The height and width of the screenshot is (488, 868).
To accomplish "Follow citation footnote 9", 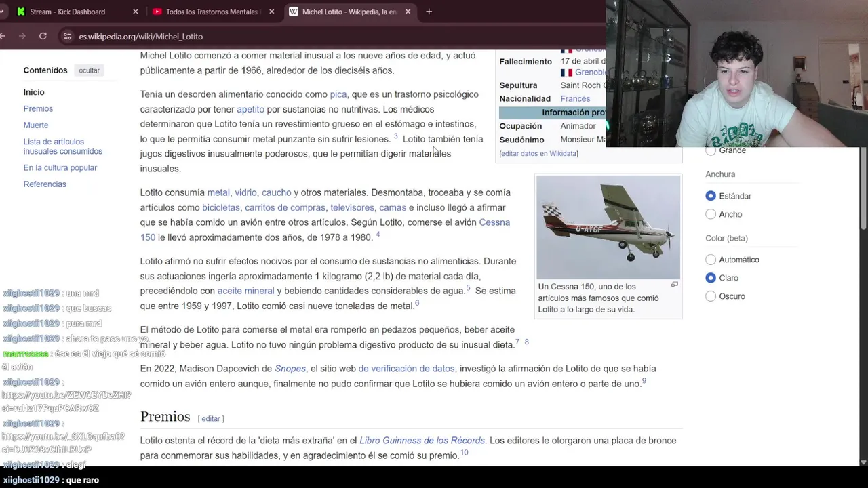I will tap(644, 381).
